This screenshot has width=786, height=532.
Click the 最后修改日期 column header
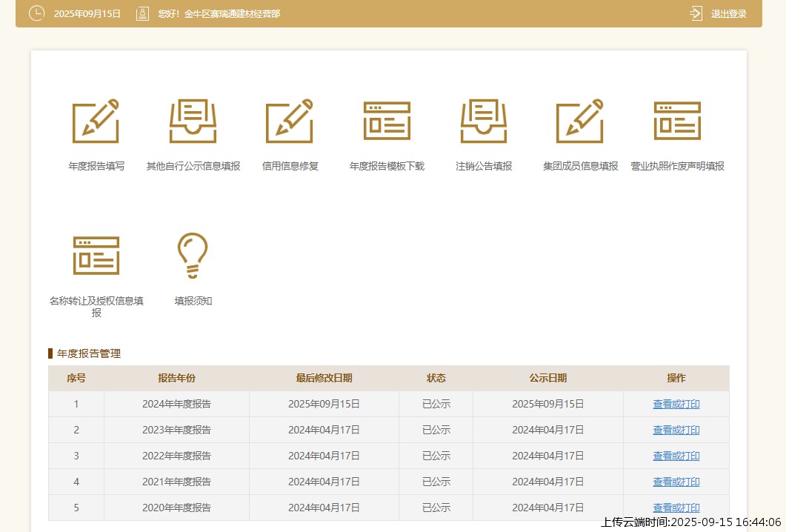(324, 378)
